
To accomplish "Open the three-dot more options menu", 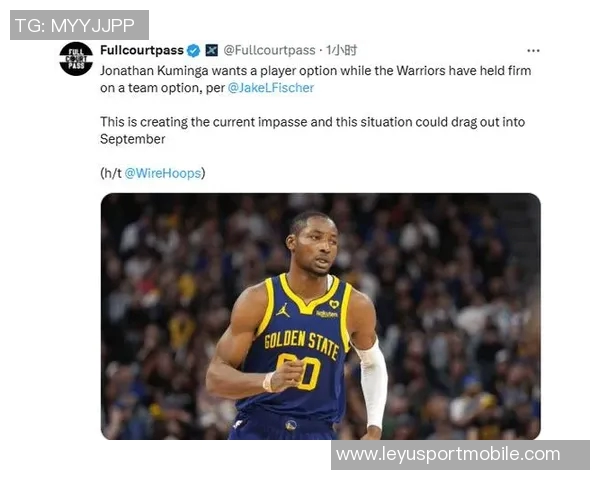I will coord(533,51).
